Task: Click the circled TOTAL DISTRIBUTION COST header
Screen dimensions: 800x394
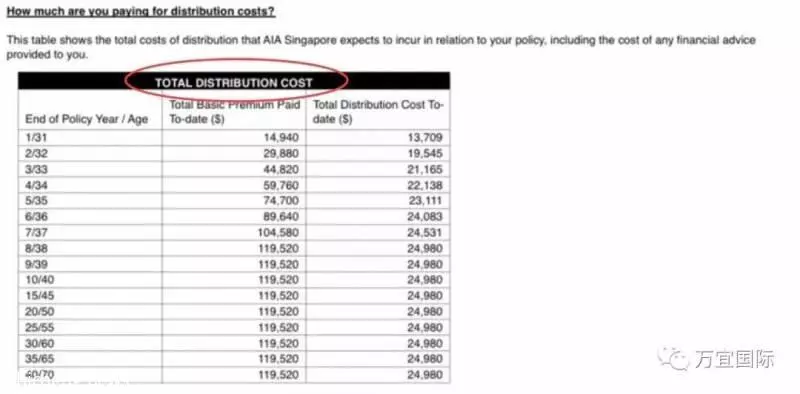Action: click(234, 83)
